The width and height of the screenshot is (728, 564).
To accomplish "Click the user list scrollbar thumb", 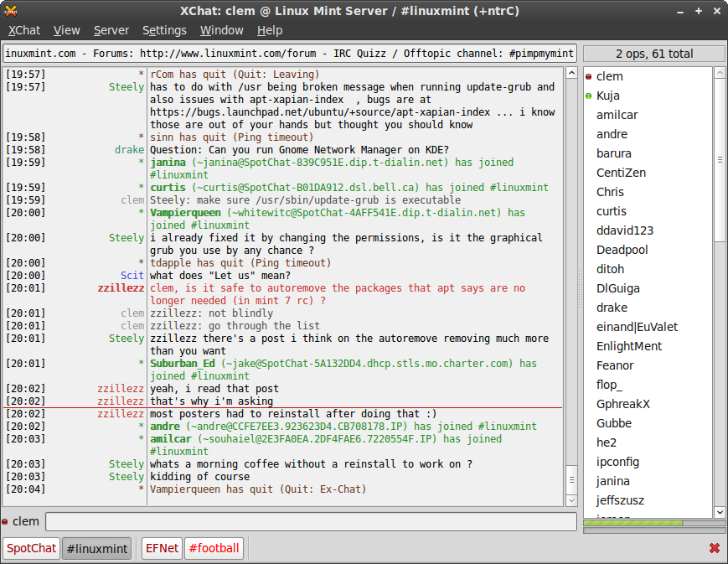I will click(720, 160).
